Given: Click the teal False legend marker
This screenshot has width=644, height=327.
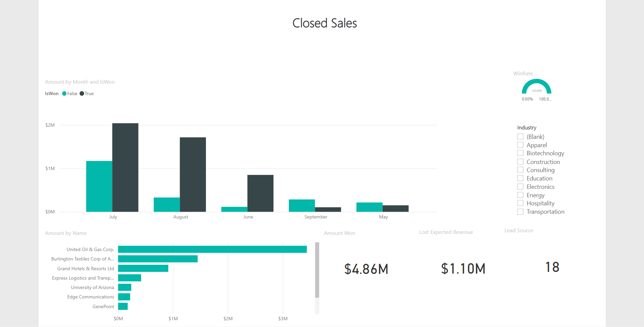Looking at the screenshot, I should 64,94.
